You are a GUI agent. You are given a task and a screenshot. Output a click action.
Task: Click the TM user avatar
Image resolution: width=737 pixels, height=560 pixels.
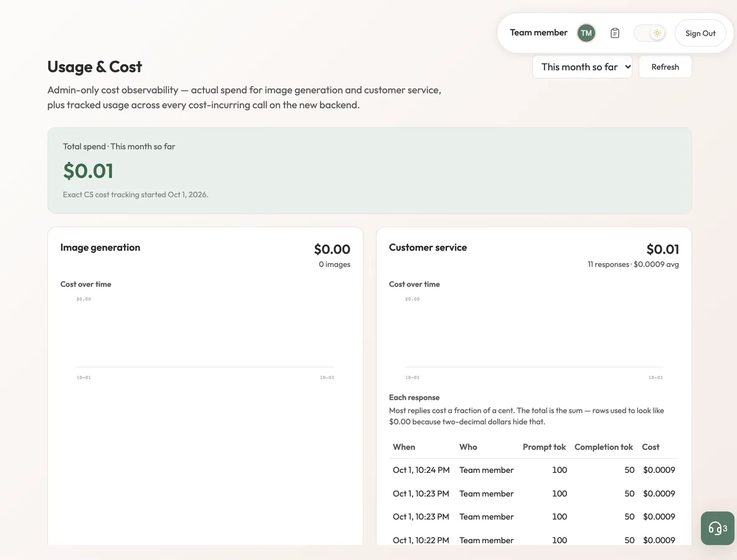[586, 33]
